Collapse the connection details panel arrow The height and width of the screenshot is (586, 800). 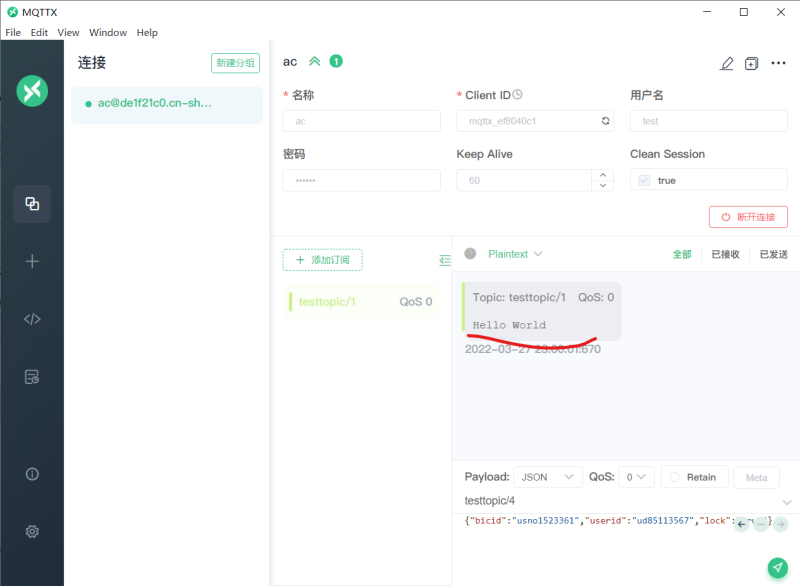[315, 62]
